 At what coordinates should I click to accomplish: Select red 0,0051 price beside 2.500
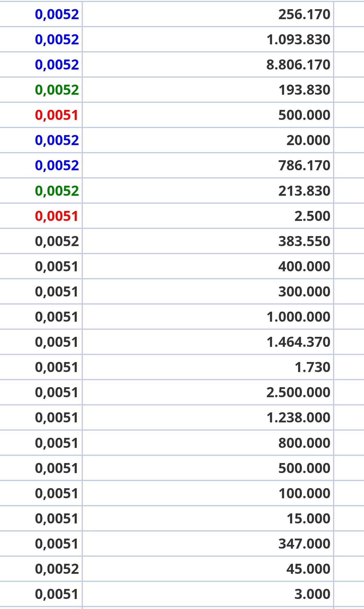click(56, 216)
